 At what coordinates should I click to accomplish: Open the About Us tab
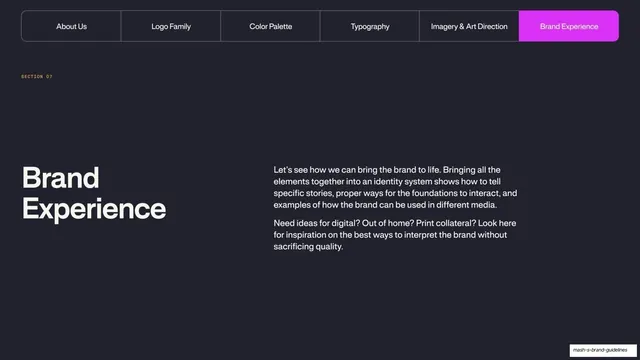coord(71,26)
